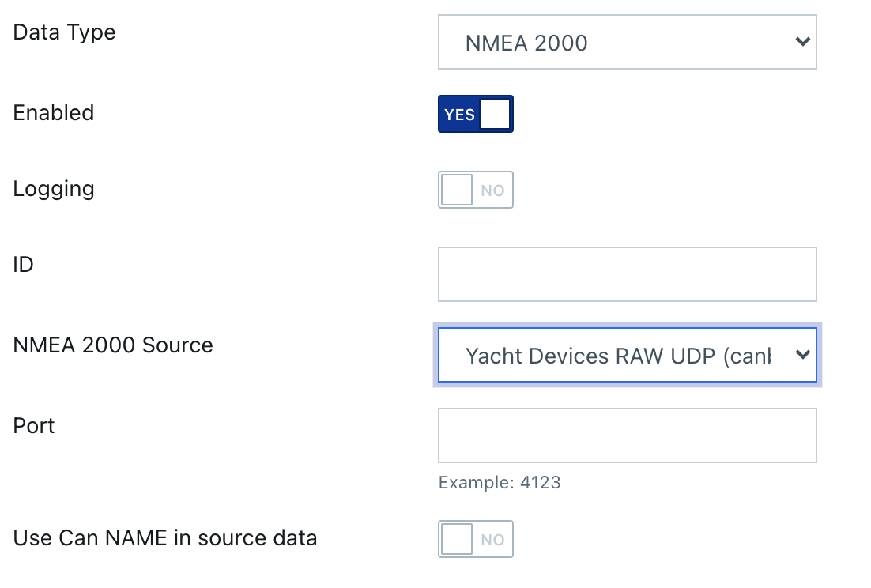871x588 pixels.
Task: Click the Port label text
Action: [x=34, y=426]
